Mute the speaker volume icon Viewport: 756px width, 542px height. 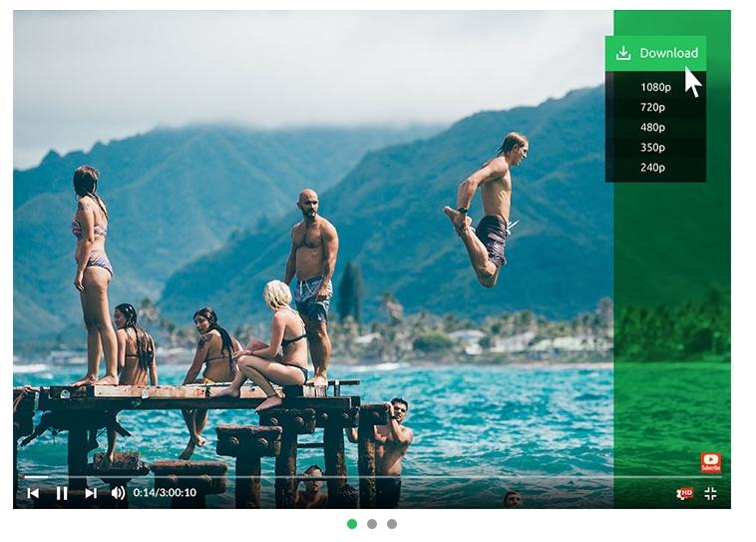(x=118, y=493)
